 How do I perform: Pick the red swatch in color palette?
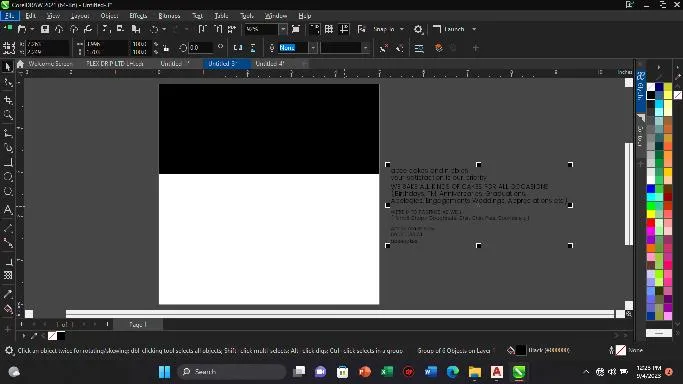click(650, 222)
